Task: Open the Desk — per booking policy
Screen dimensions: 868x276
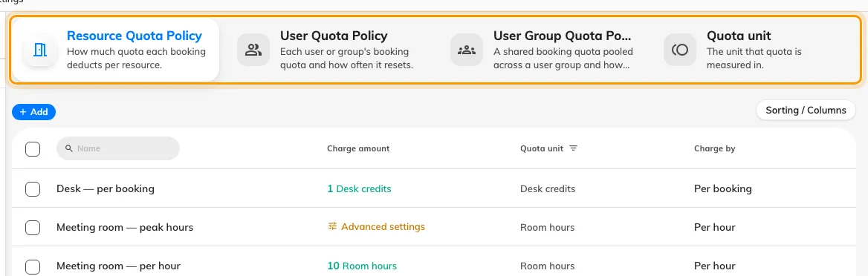Action: tap(106, 188)
